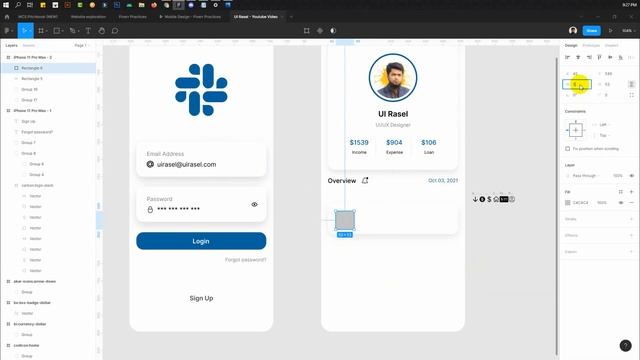640x360 pixels.
Task: Click the layer opacity 100% field
Action: point(618,176)
